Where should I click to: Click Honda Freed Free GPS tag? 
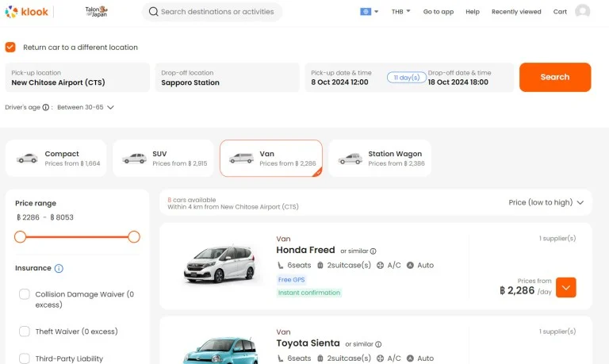point(291,280)
